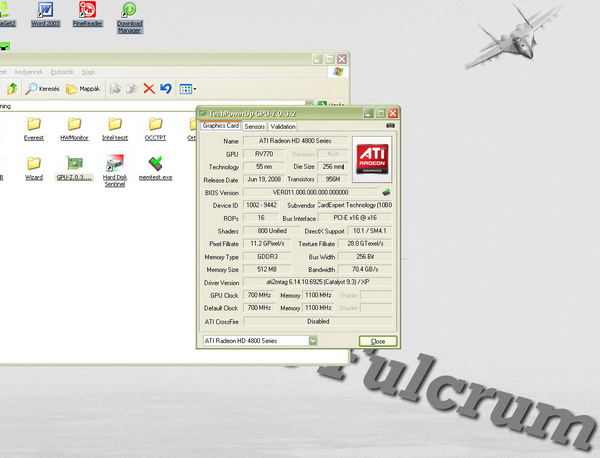
Task: Click the Die Size value 256 mm²
Action: (x=333, y=167)
